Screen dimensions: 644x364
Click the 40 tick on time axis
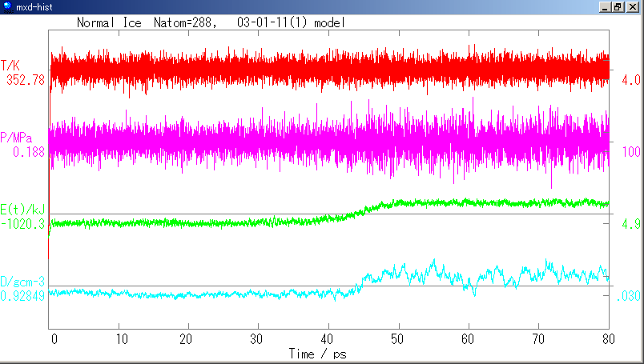(x=328, y=339)
